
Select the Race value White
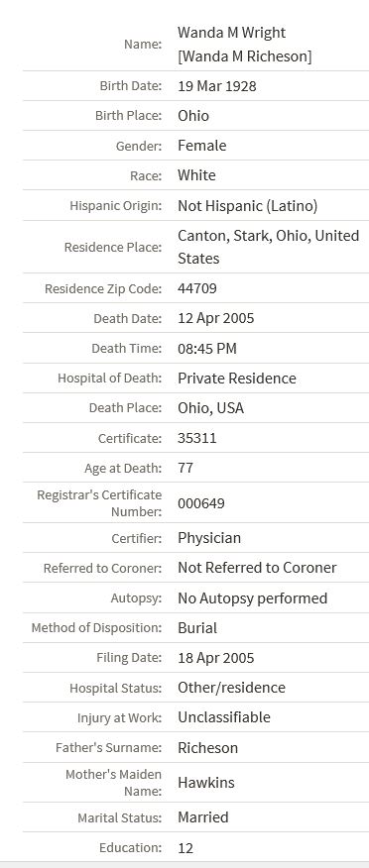[x=196, y=175]
